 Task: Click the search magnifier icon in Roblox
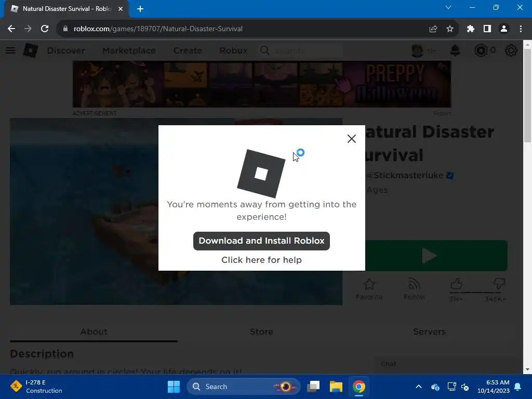point(264,50)
